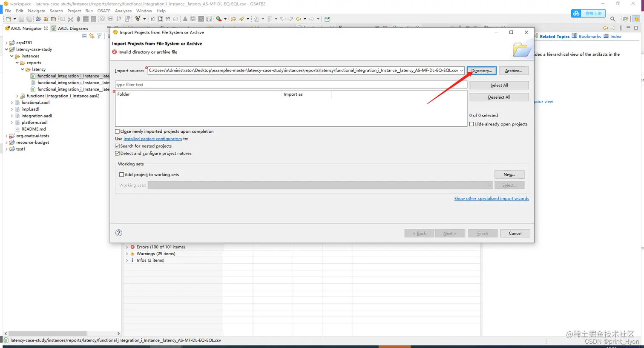Click the Save All icon in main toolbar

click(29, 19)
